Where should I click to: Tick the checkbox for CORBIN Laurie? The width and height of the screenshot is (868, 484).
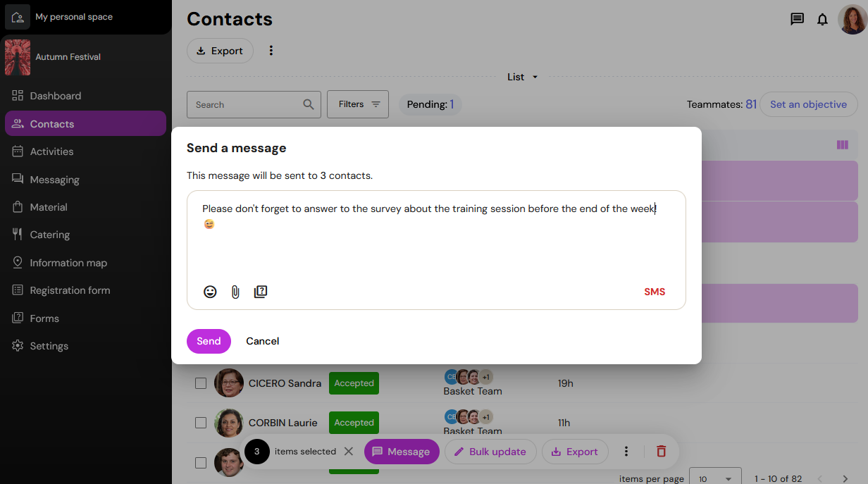[x=201, y=423]
